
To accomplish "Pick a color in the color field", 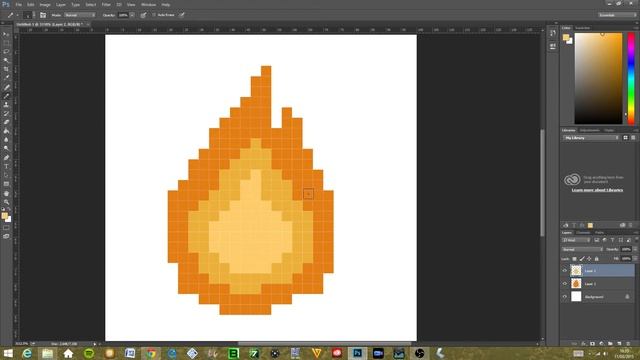I will pos(598,78).
